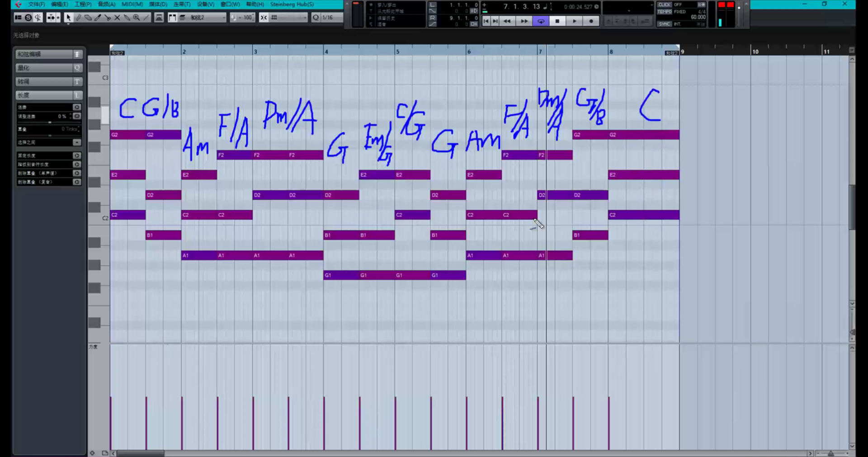Click the overlap Ticks slider
Image resolution: width=868 pixels, height=457 pixels.
pos(49,135)
